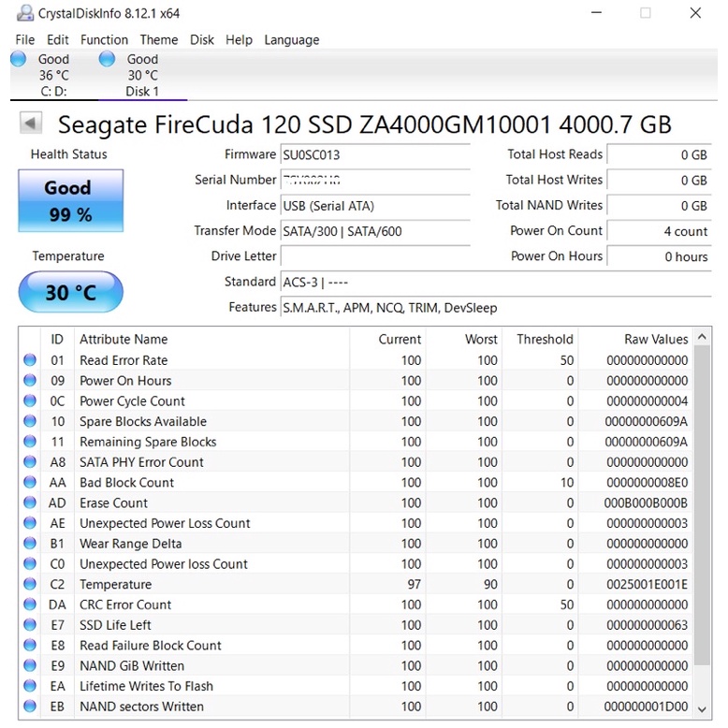This screenshot has width=728, height=728.
Task: Click status icon for SATA PHY Error Count
Action: pyautogui.click(x=30, y=462)
